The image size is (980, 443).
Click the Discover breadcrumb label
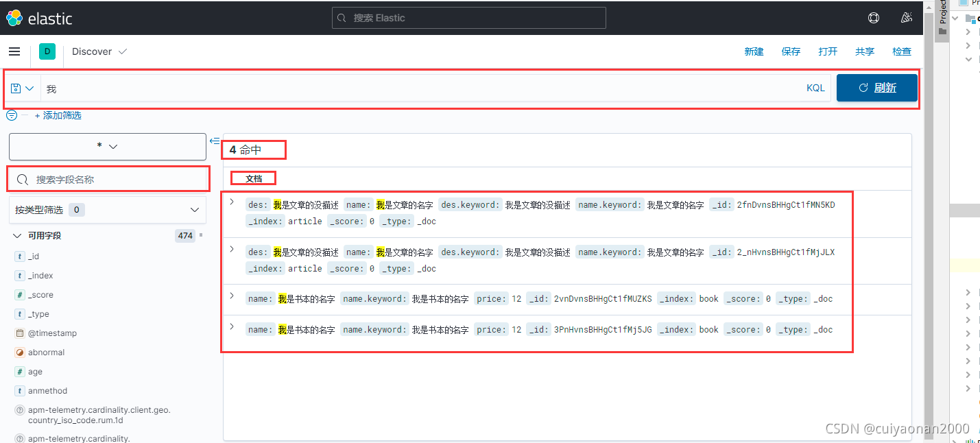coord(92,51)
